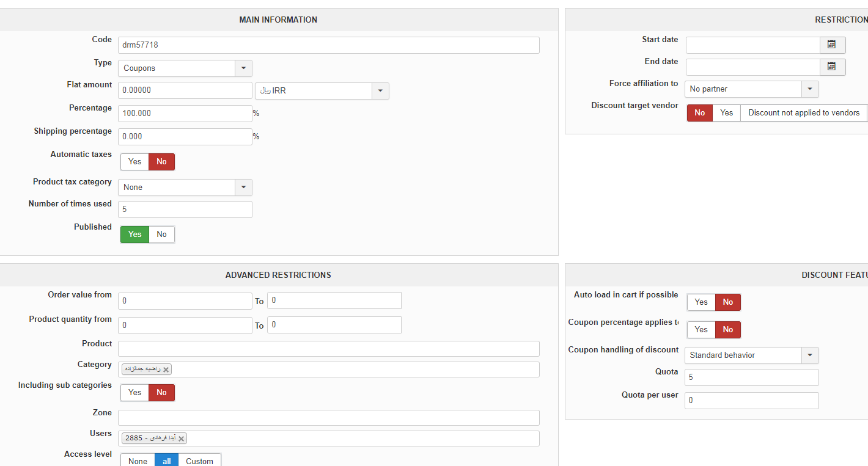Click the coupon Code input field
868x466 pixels.
click(x=328, y=45)
